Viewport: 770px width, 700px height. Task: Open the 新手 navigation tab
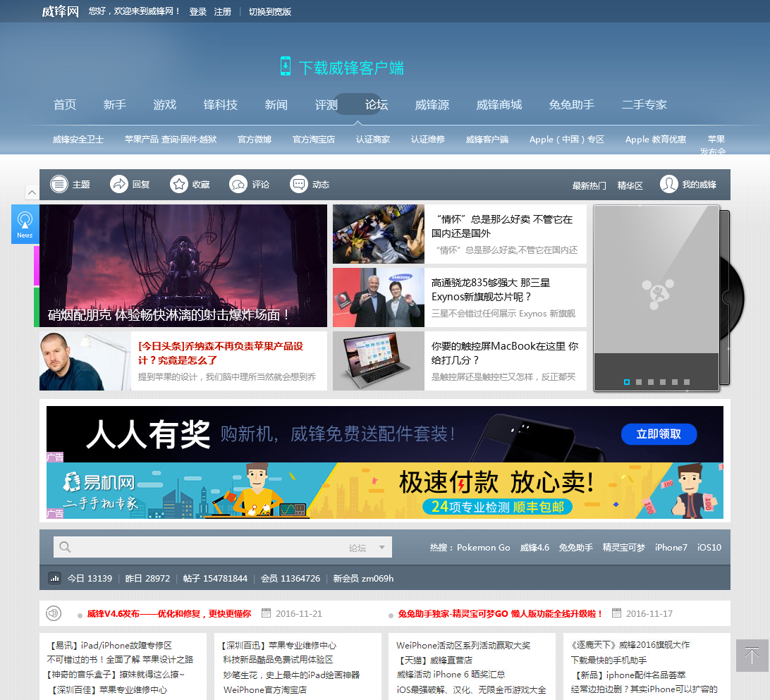tap(115, 104)
